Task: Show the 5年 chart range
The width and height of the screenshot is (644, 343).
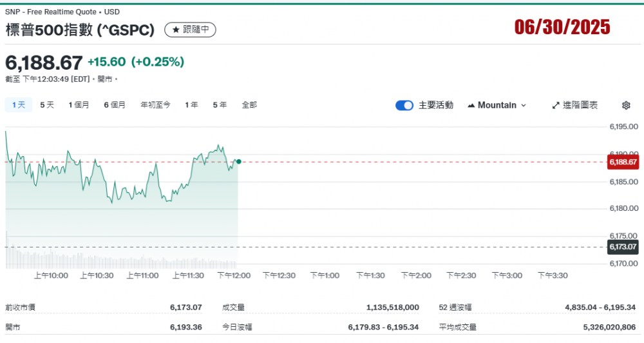Action: (x=220, y=104)
